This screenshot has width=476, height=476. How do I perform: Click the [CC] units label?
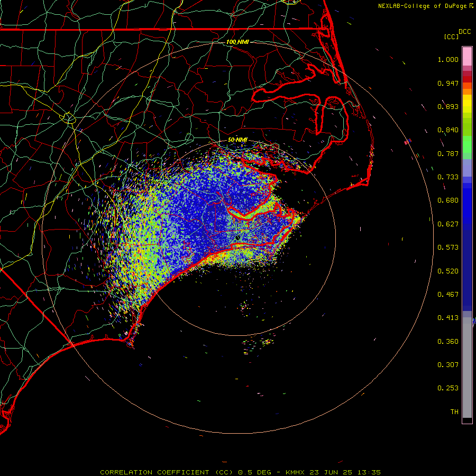pos(451,36)
